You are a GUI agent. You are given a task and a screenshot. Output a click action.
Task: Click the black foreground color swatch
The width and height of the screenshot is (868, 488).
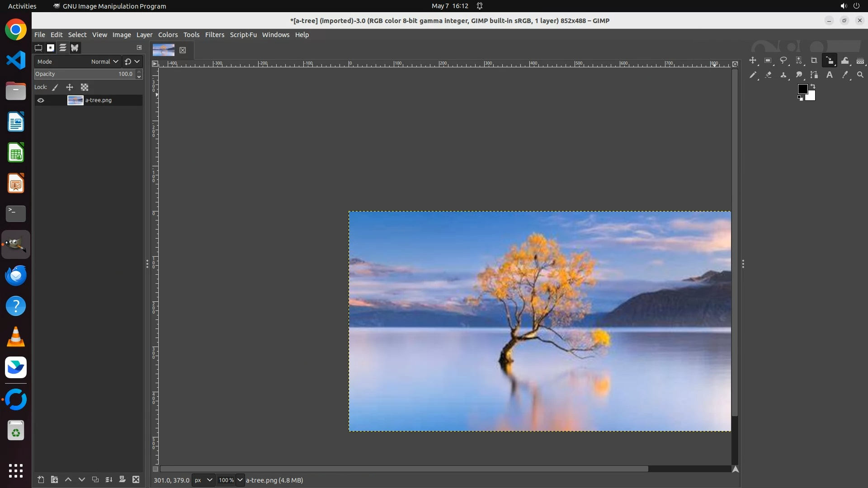point(802,89)
